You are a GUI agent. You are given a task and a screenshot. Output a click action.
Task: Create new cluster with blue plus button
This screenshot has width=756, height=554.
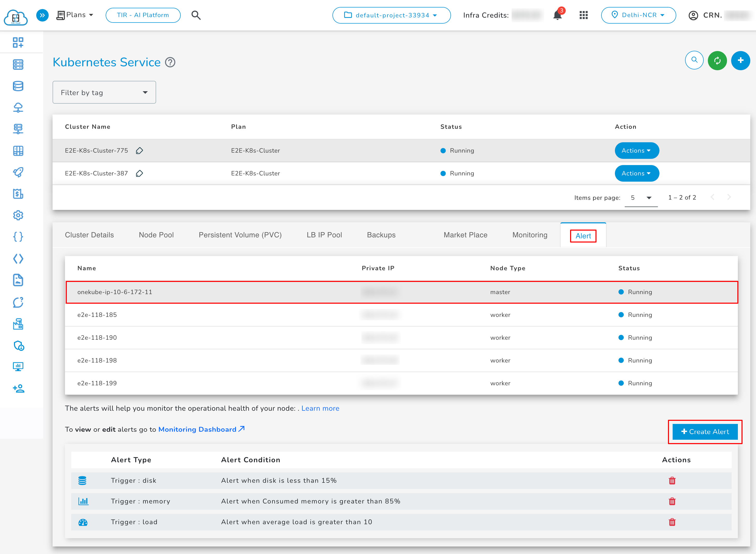(x=740, y=60)
